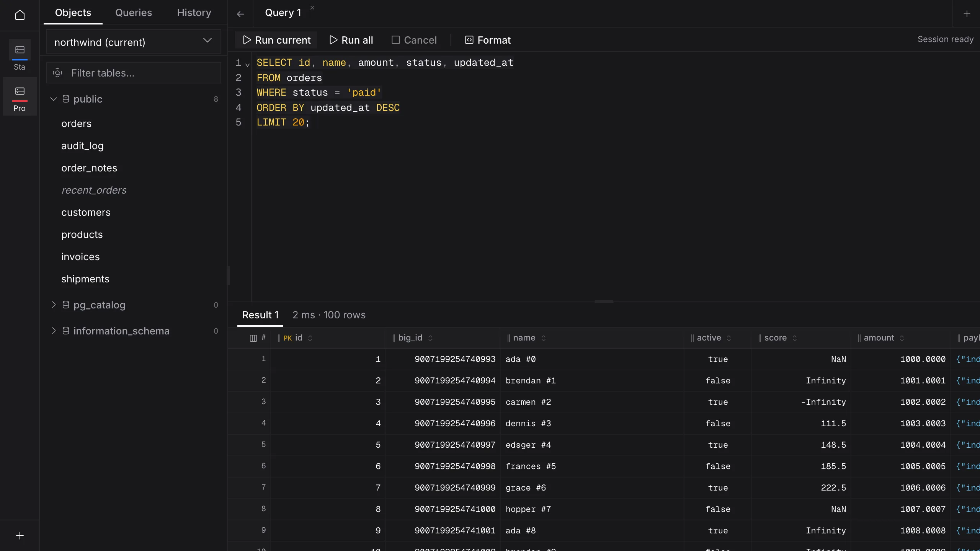Open a new query tab with plus
980x551 pixels.
click(x=967, y=14)
